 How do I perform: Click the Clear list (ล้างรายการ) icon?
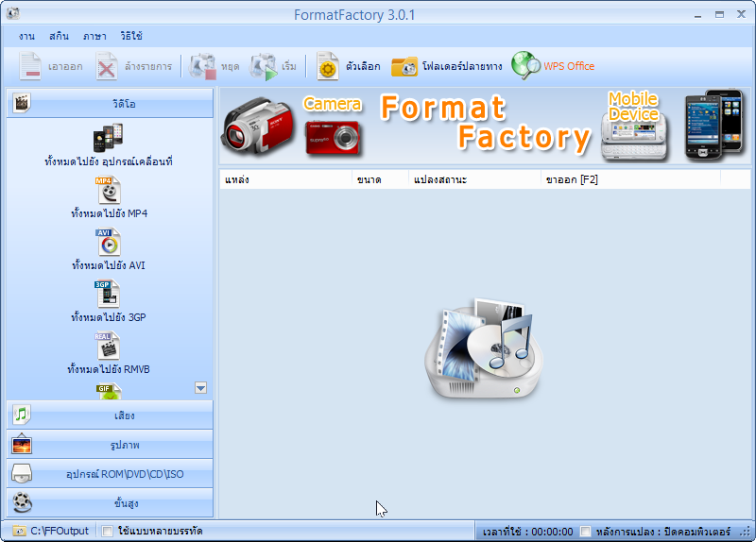(x=107, y=66)
